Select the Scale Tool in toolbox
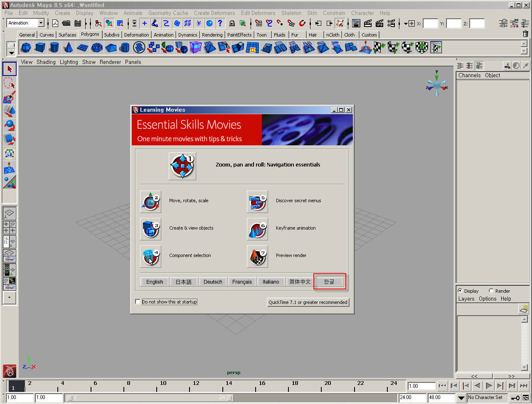 point(10,140)
